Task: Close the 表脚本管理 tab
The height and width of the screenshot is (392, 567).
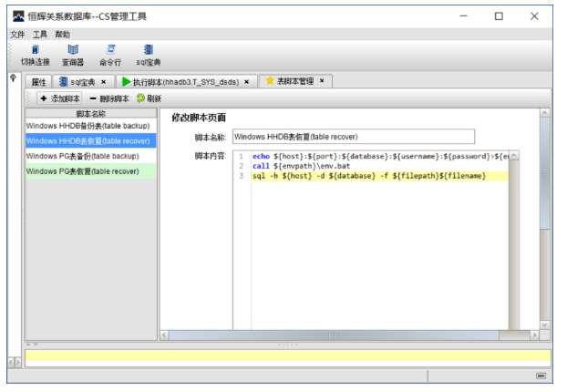Action: point(322,80)
